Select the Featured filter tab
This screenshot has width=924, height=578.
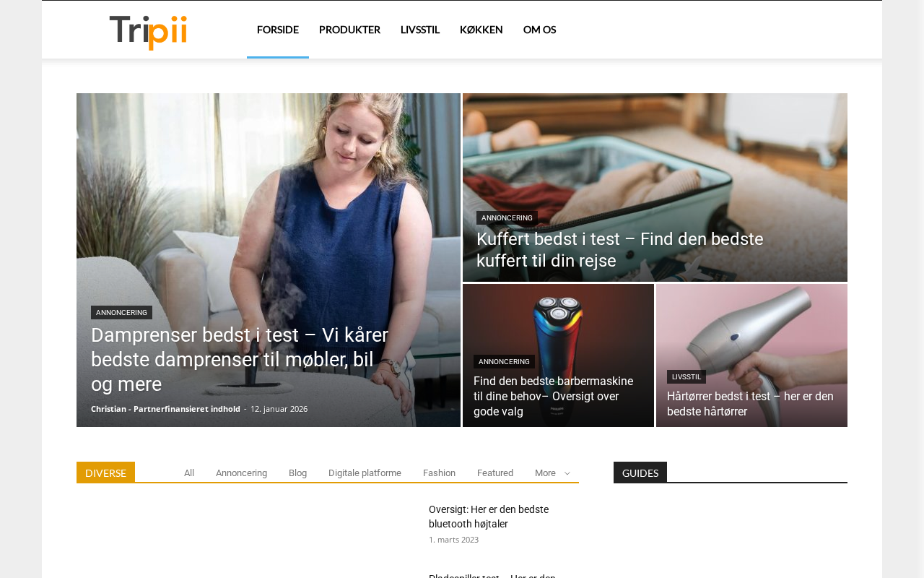[x=495, y=473]
